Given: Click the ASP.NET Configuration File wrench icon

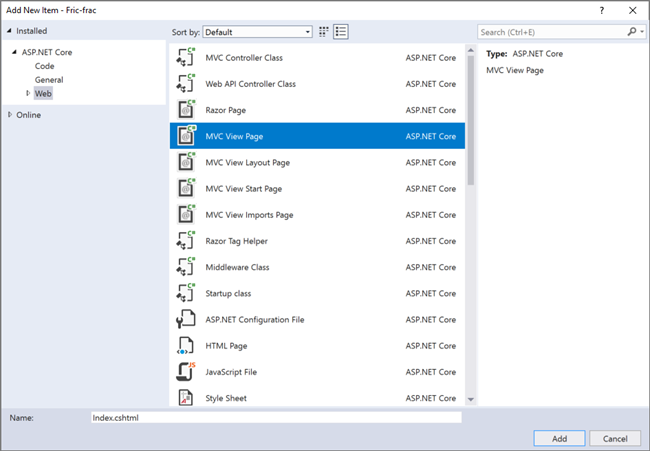Looking at the screenshot, I should pos(186,319).
